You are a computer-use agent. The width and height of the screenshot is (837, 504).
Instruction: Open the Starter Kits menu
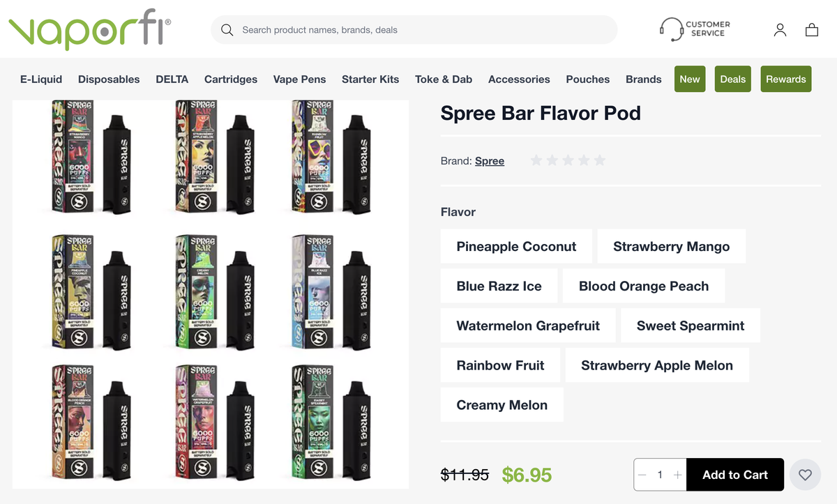tap(370, 79)
